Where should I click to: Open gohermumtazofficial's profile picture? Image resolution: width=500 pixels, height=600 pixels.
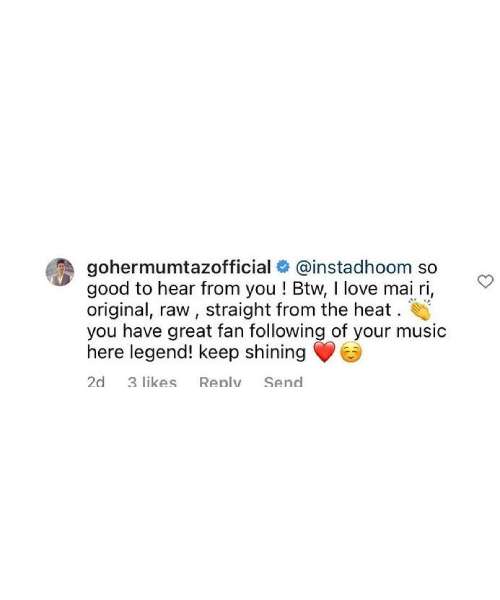[x=60, y=272]
